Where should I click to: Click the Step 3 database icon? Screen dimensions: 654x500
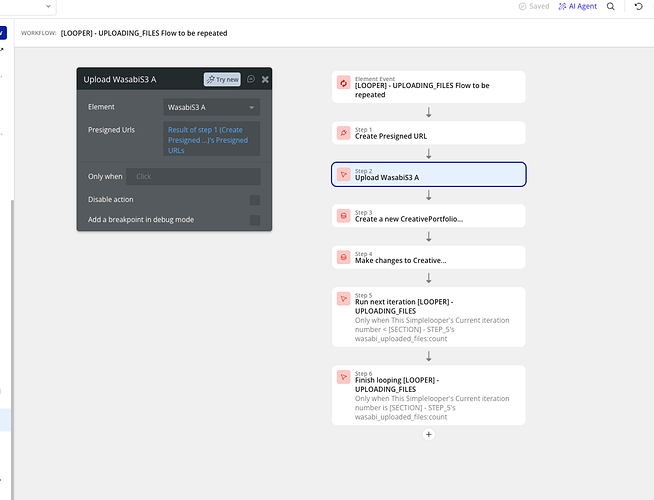(x=343, y=216)
